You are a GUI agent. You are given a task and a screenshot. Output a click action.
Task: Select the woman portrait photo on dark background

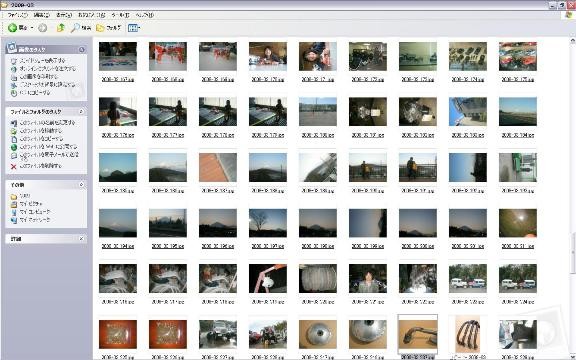point(368,278)
